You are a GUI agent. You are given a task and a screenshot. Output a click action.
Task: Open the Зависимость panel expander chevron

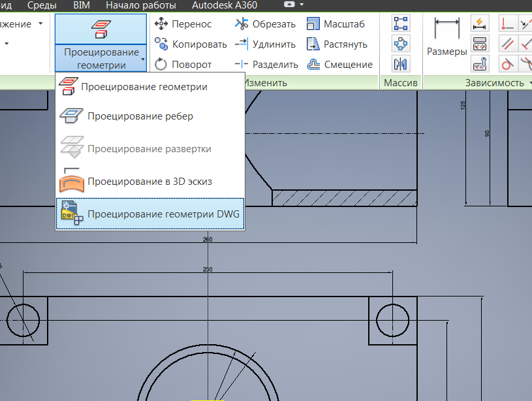(530, 83)
